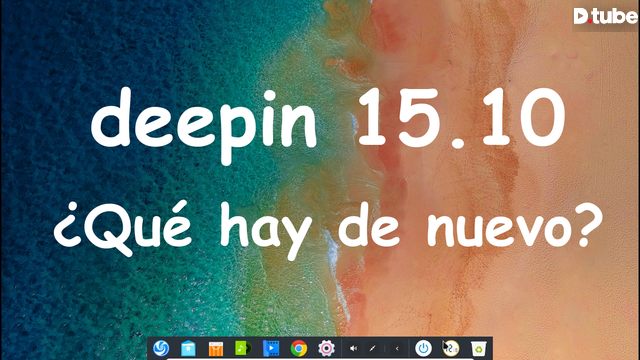
Task: Open the Control Center gear icon
Action: pyautogui.click(x=326, y=349)
